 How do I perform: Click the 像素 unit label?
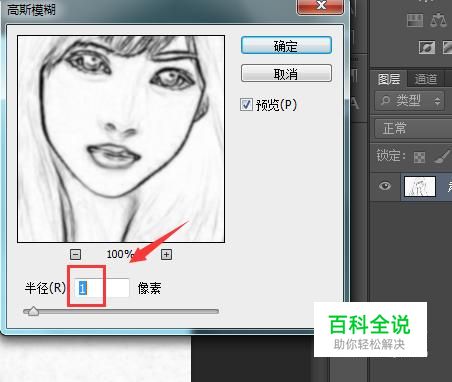pyautogui.click(x=149, y=288)
